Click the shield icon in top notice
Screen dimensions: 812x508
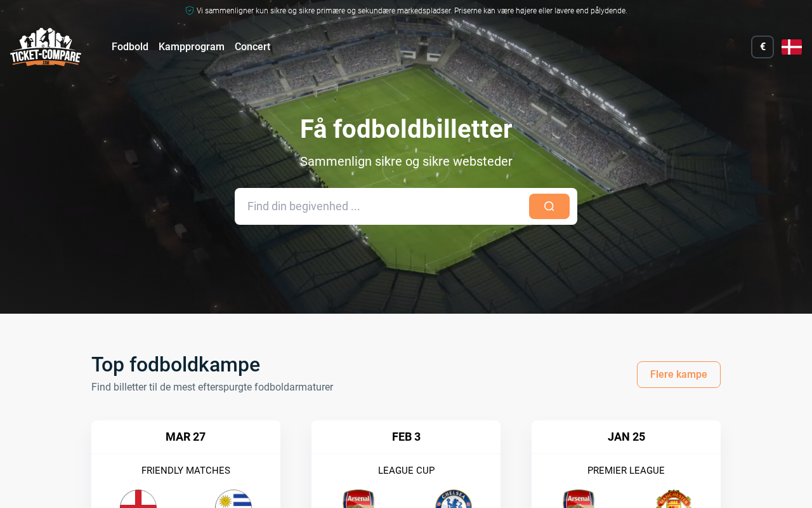[x=190, y=11]
